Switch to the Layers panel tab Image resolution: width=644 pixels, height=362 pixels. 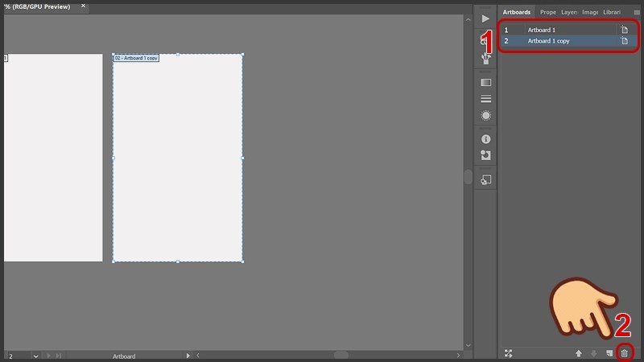point(569,12)
